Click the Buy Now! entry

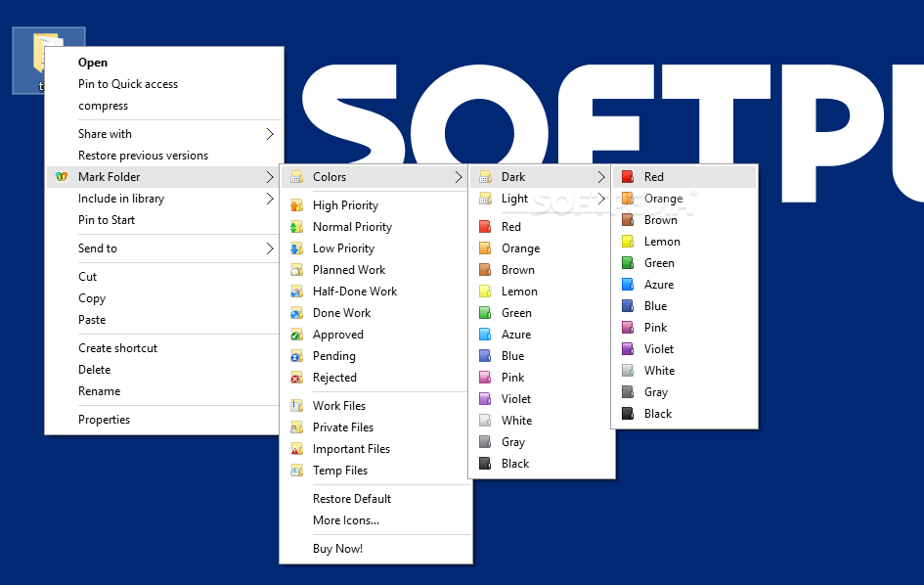click(337, 549)
